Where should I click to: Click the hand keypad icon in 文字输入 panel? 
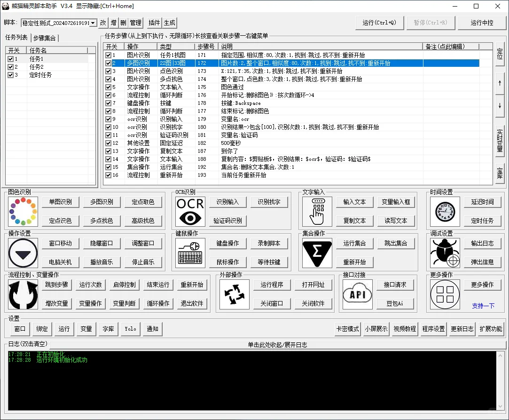(317, 212)
